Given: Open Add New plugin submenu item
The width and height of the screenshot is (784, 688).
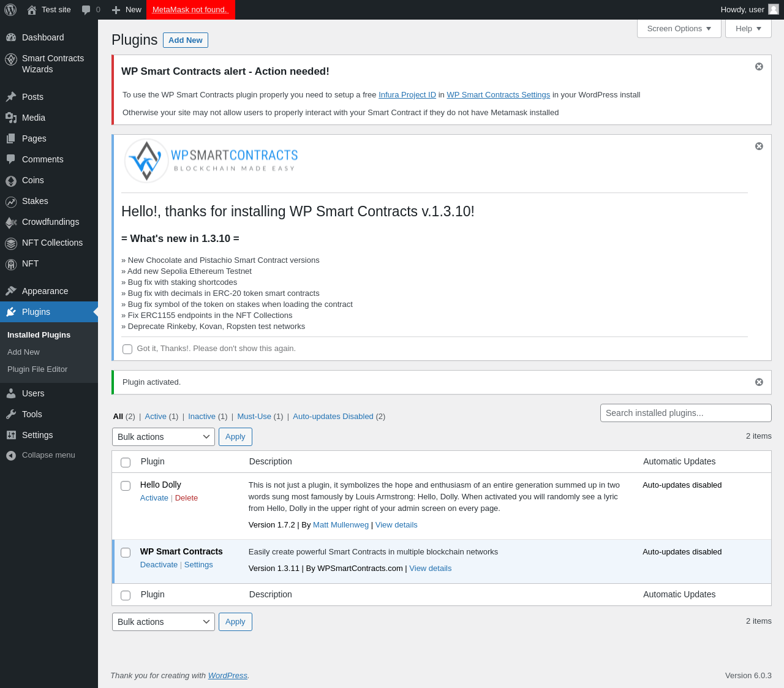Looking at the screenshot, I should (23, 352).
